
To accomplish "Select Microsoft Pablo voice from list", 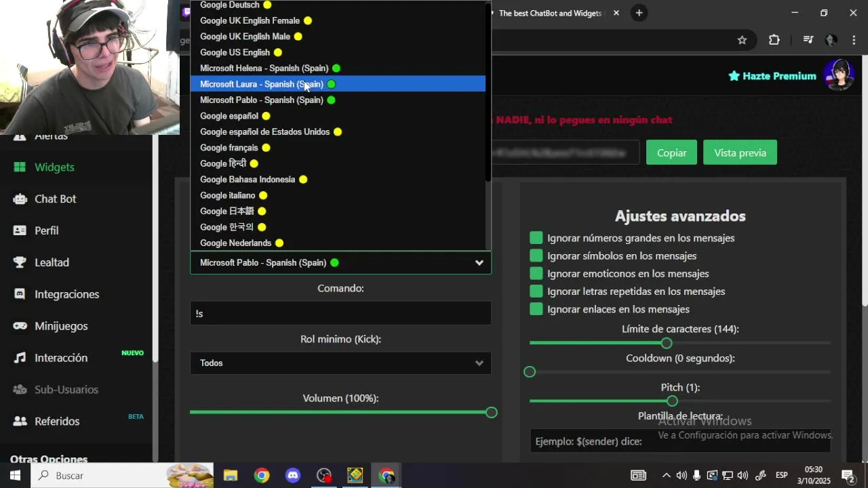I will click(338, 100).
